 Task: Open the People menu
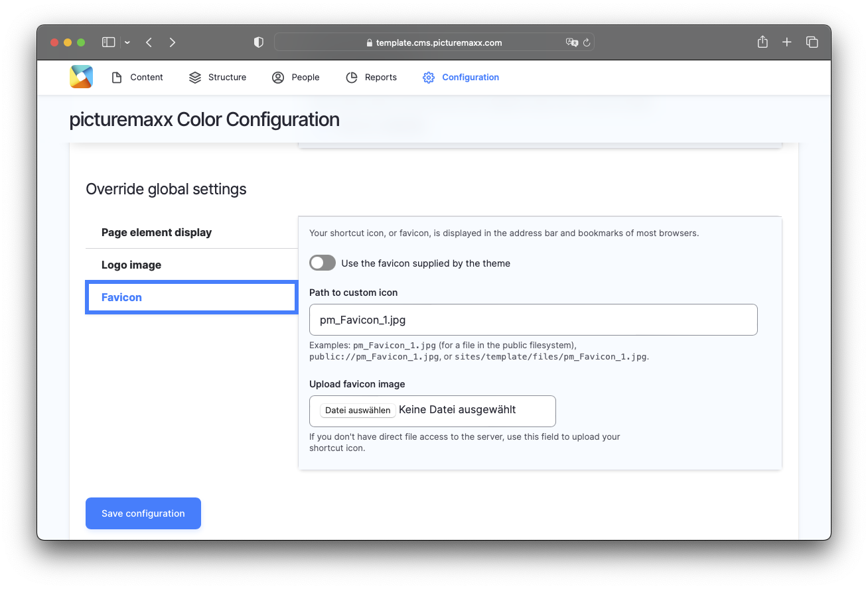[x=296, y=78]
